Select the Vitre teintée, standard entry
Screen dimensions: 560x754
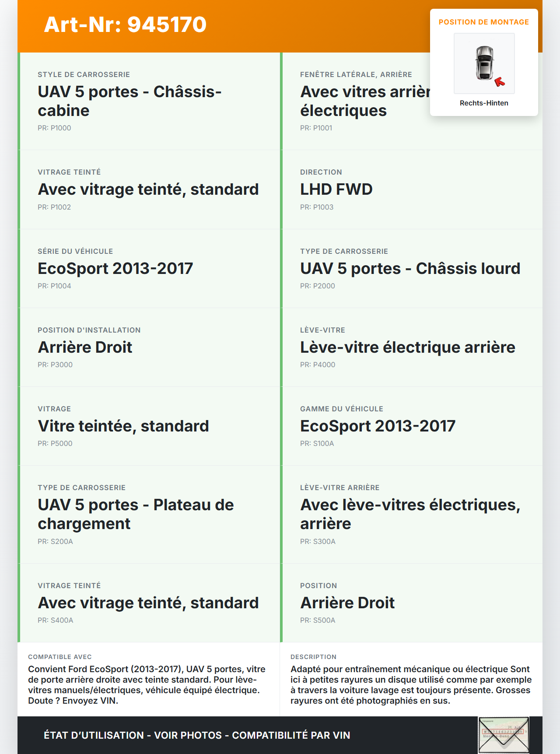tap(123, 426)
